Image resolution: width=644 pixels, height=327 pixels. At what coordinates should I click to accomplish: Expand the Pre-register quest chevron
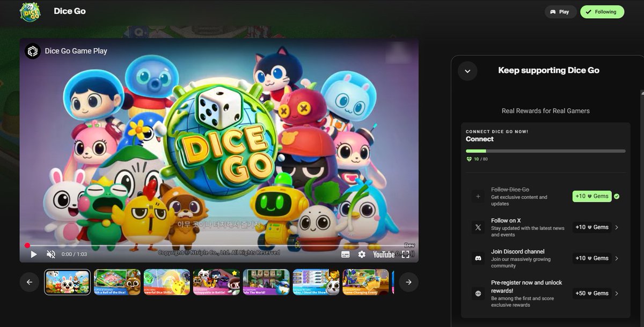(617, 293)
